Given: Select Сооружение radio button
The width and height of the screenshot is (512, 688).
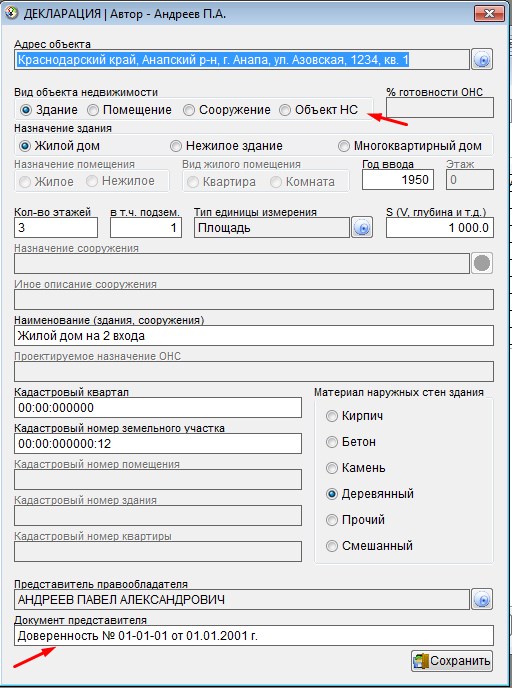Looking at the screenshot, I should (x=226, y=110).
